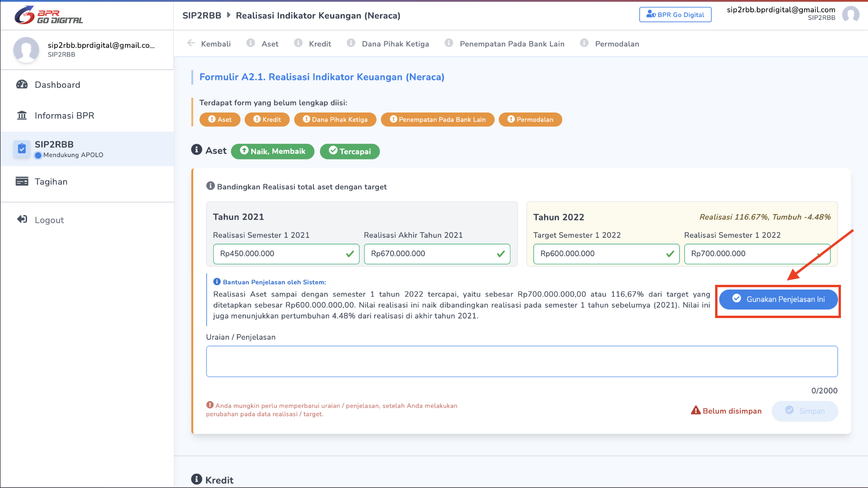This screenshot has width=868, height=488.
Task: Click the BPR Go Digital logo
Action: click(48, 15)
